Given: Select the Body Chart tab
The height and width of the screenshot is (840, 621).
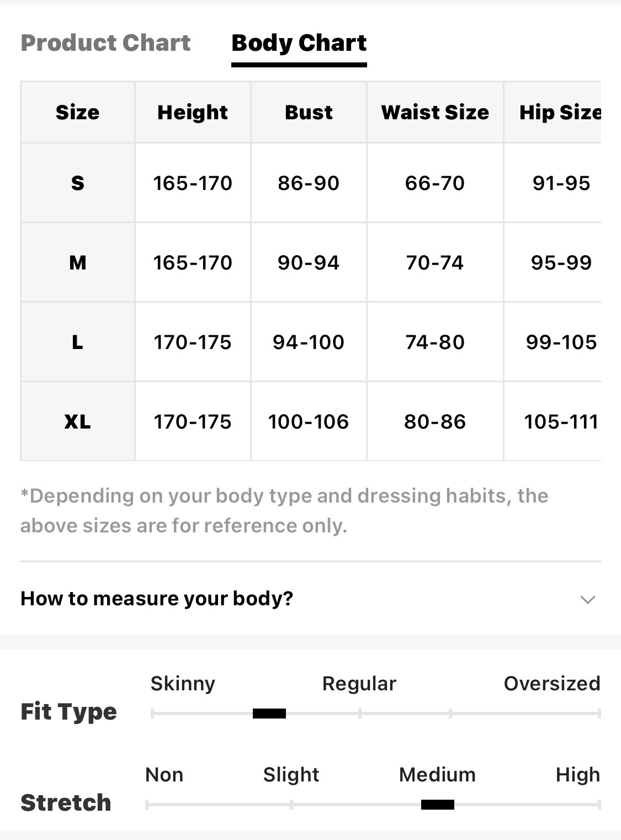Looking at the screenshot, I should coord(299,43).
